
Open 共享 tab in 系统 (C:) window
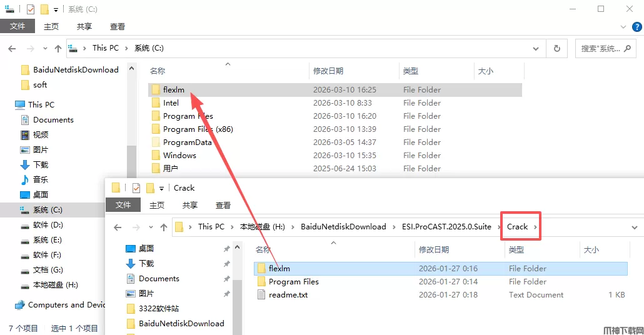[84, 27]
